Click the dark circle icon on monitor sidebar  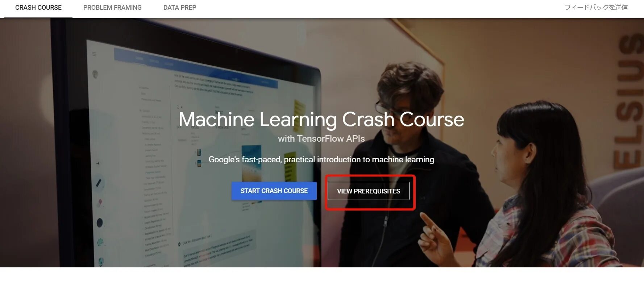[100, 222]
